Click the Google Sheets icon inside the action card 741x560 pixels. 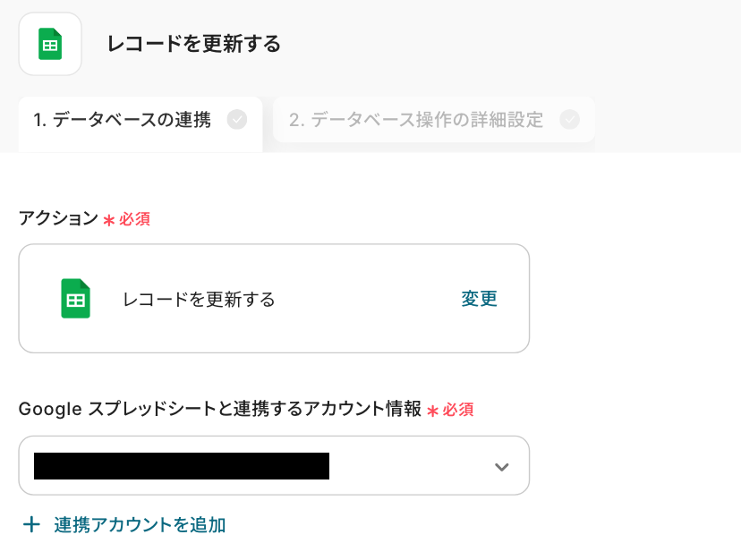click(76, 299)
